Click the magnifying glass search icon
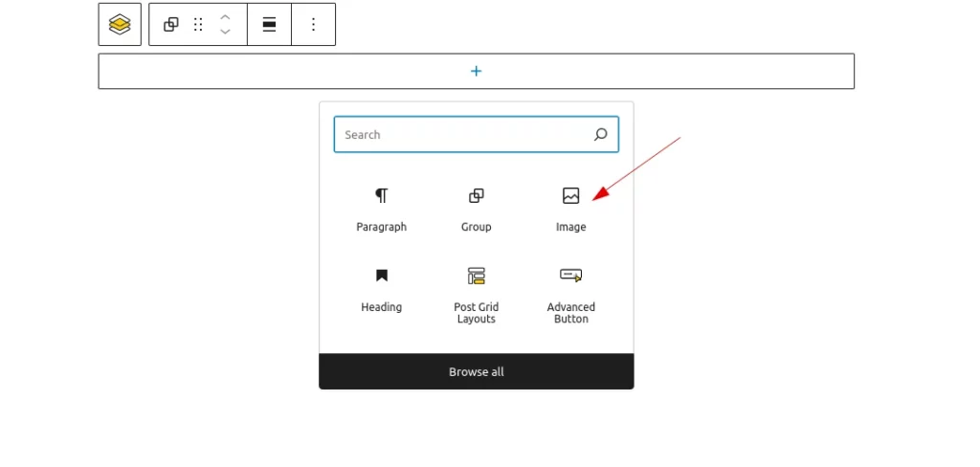 click(600, 135)
